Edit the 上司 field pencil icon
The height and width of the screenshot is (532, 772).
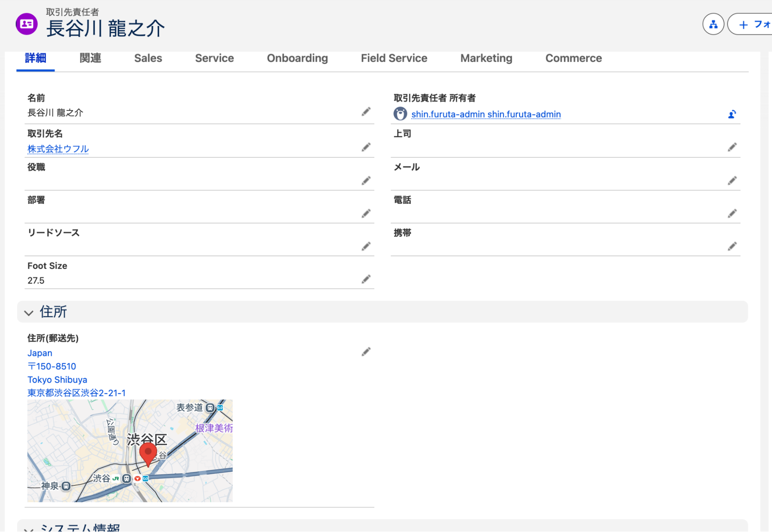[x=732, y=147]
